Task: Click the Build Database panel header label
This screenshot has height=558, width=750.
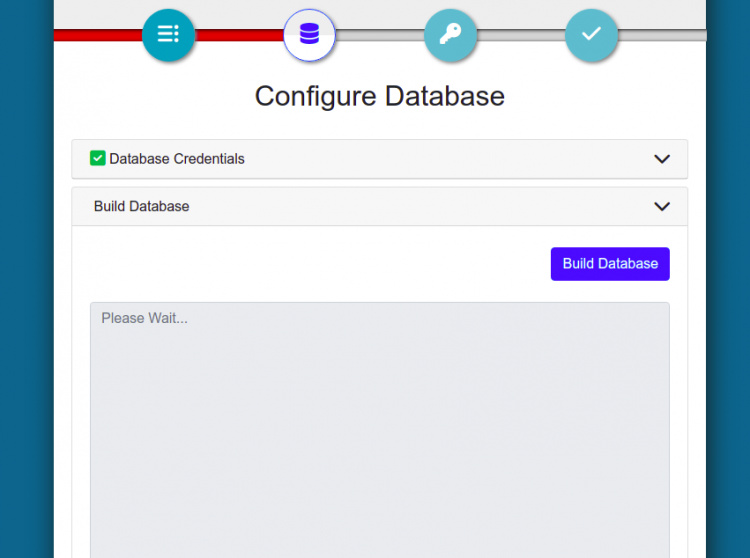Action: tap(141, 206)
